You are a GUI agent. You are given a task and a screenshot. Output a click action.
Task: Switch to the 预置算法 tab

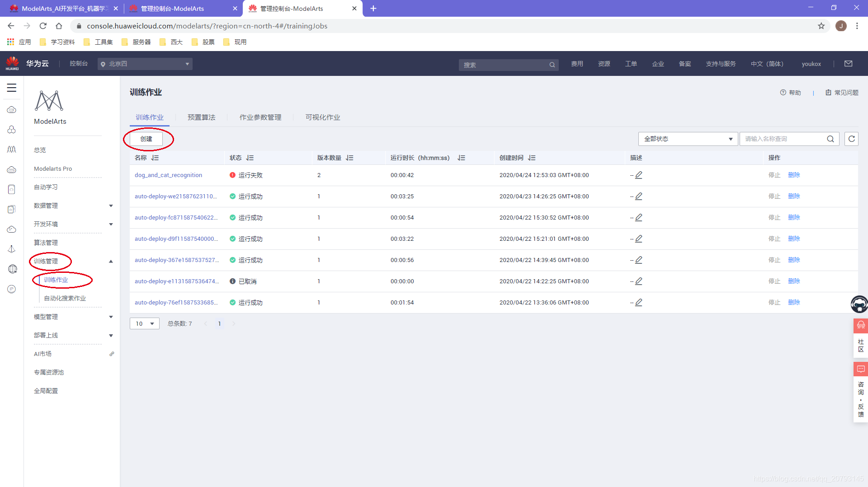pos(202,117)
